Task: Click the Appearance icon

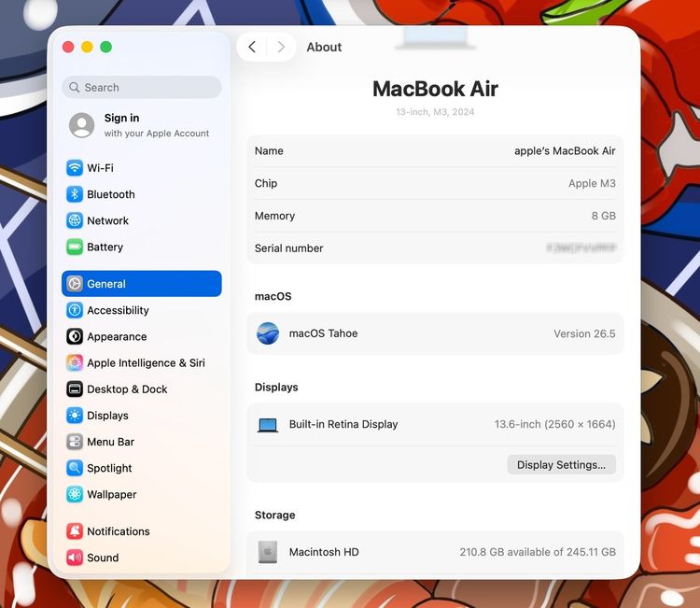Action: pyautogui.click(x=75, y=336)
